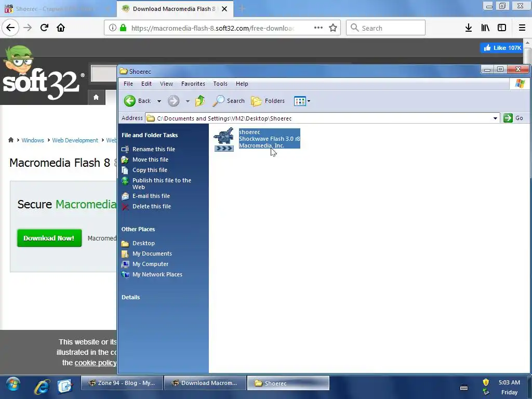Click the browser page scrollbar thumb
532x399 pixels.
[x=527, y=56]
